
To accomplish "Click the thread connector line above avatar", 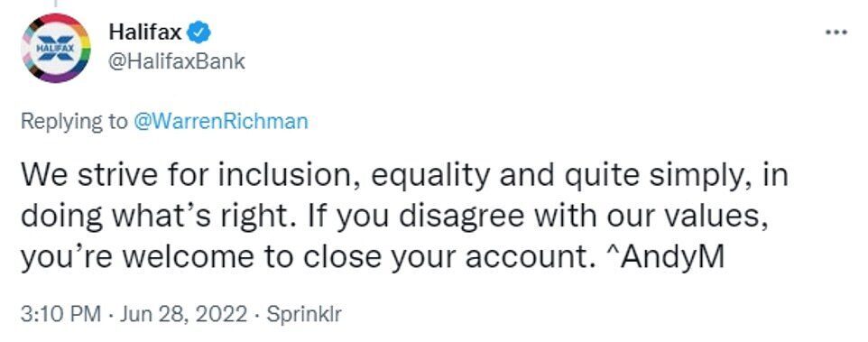I will coord(55,4).
